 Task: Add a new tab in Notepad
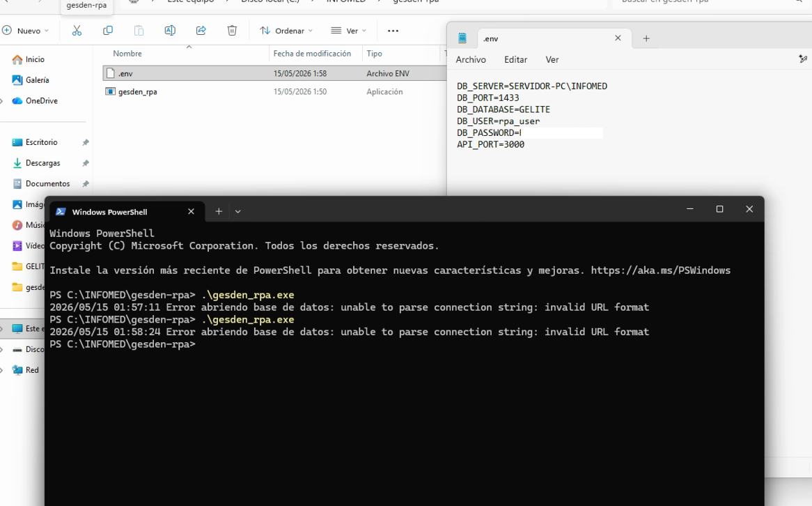tap(646, 38)
